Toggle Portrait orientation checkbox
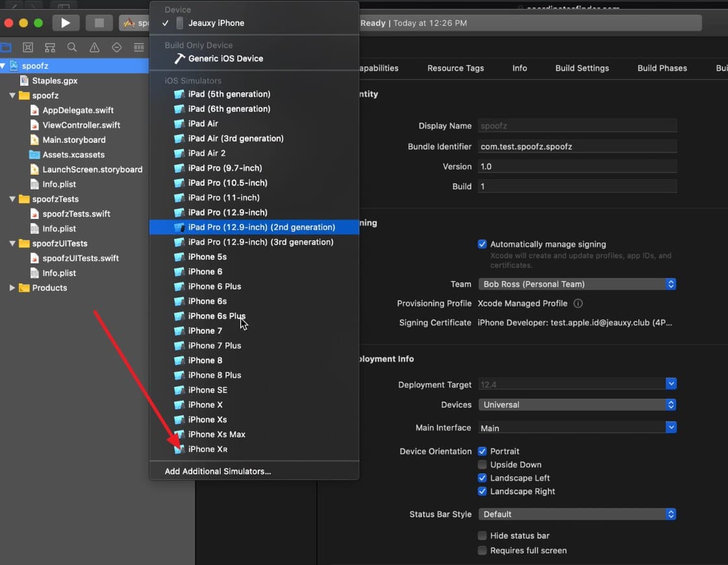 [x=482, y=451]
